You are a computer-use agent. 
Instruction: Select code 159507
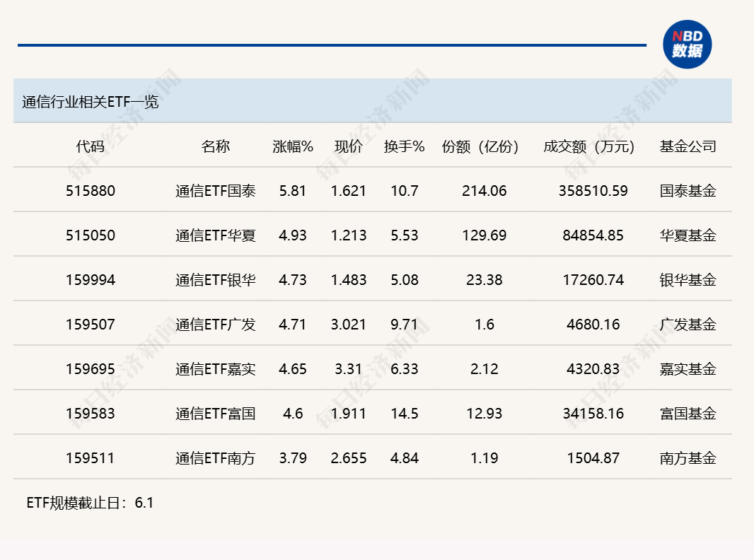pos(91,325)
